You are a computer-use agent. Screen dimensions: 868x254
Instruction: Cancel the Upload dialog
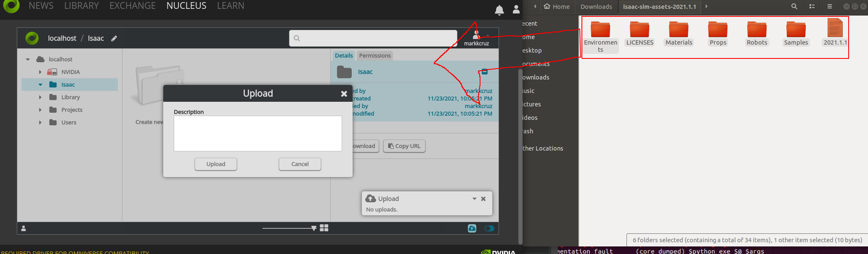[300, 164]
